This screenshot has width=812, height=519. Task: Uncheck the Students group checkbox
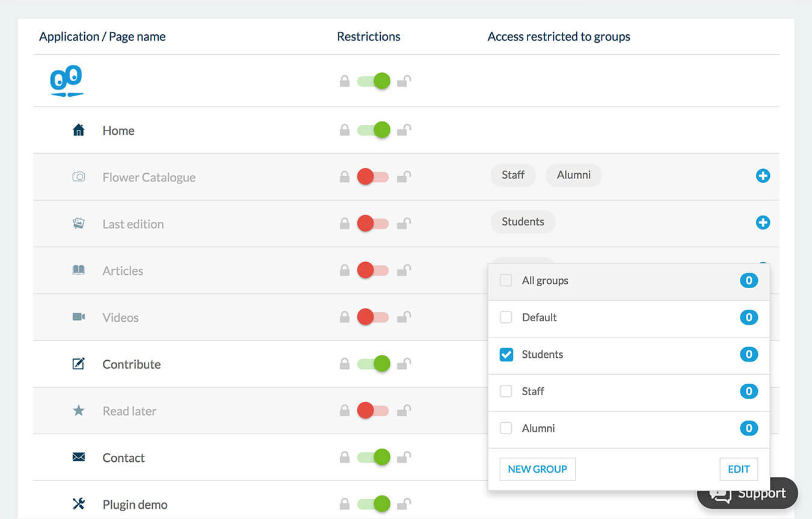(506, 355)
